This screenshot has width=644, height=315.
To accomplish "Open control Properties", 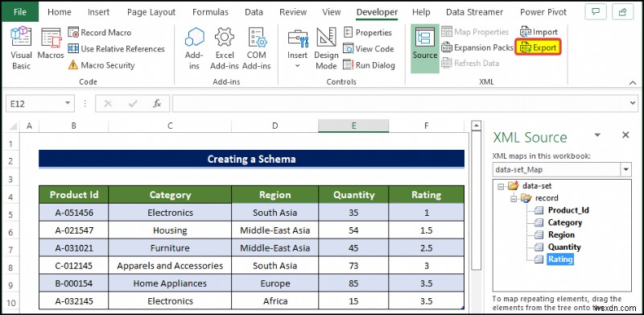I will point(368,32).
